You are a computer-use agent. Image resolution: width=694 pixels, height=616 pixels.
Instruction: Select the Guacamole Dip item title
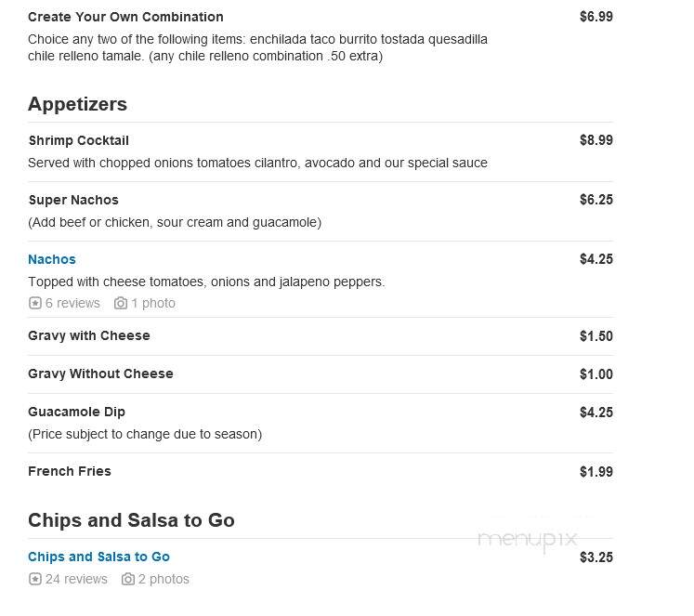click(x=76, y=412)
